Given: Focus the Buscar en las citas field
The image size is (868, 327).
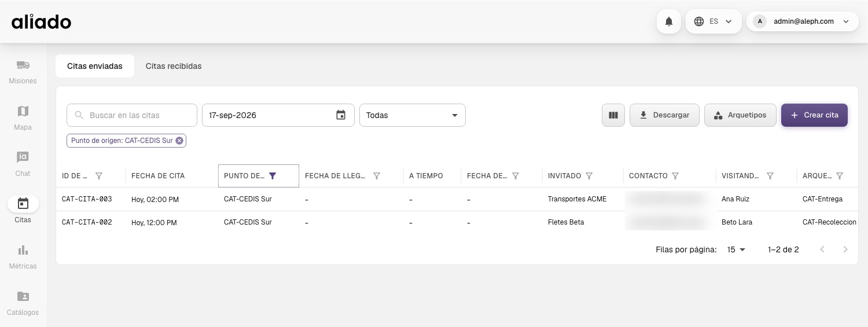Looking at the screenshot, I should point(132,115).
